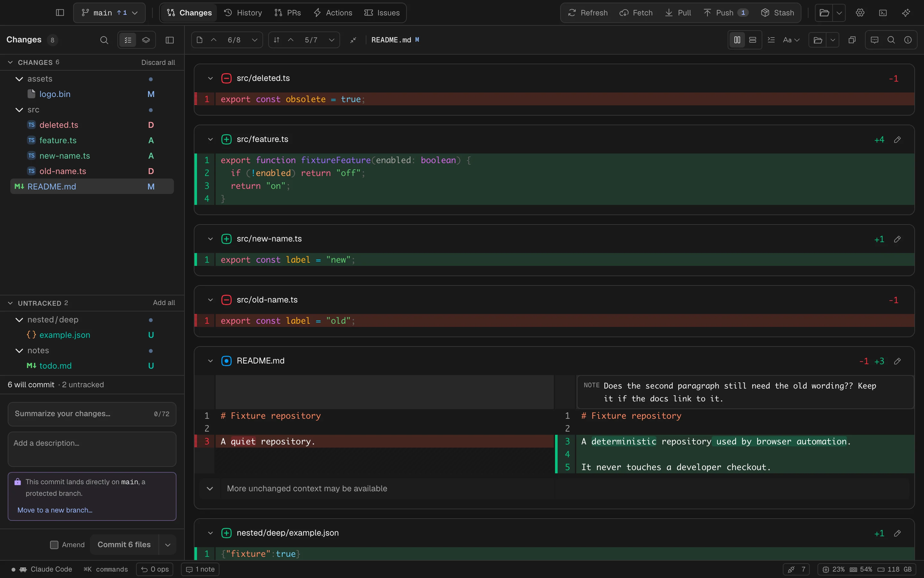Open the main branch selector
Image resolution: width=924 pixels, height=578 pixels.
(x=109, y=13)
